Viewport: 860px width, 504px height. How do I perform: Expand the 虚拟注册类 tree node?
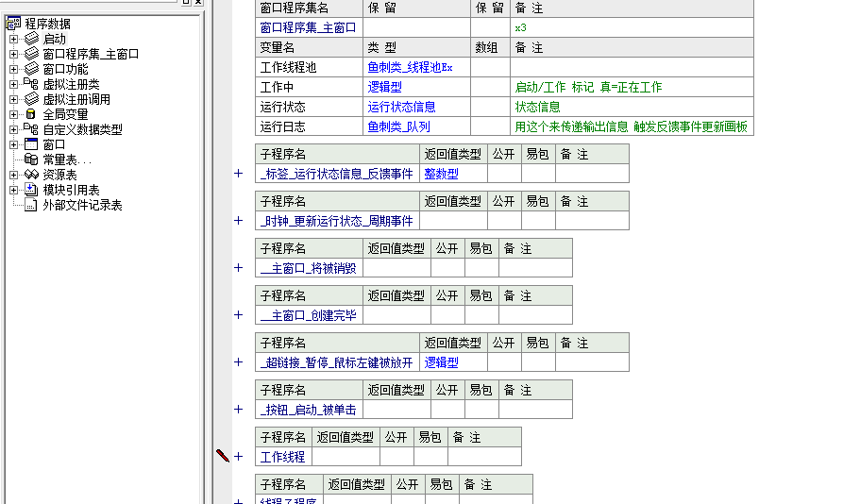point(14,84)
